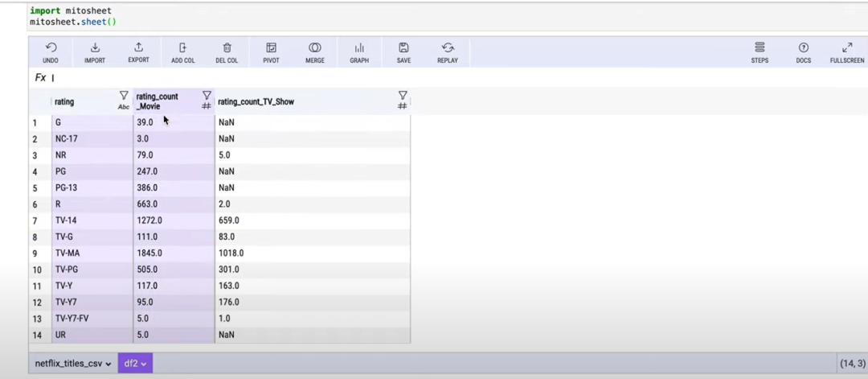Select the rating_count_TV_Show column header
Screen dimensions: 868x379
[x=256, y=102]
